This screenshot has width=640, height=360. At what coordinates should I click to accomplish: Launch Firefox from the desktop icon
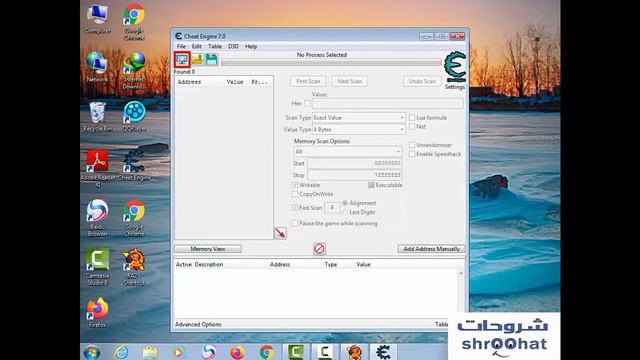tap(98, 313)
